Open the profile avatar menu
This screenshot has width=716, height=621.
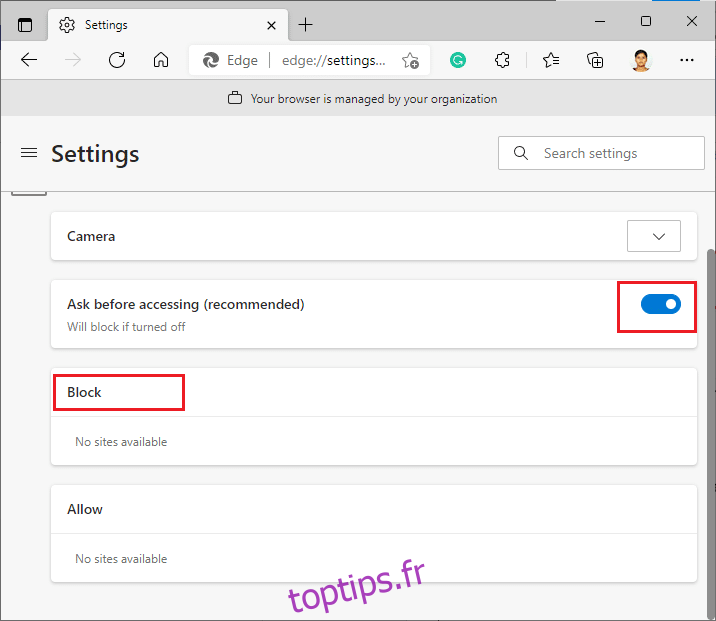[x=641, y=60]
